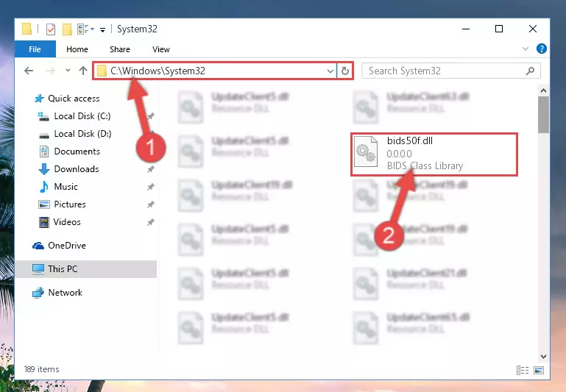The width and height of the screenshot is (566, 392).
Task: Open the View ribbon tab
Action: tap(161, 49)
